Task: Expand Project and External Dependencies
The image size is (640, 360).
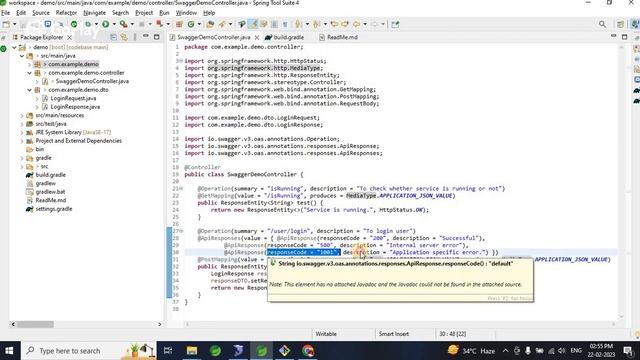Action: 22,141
